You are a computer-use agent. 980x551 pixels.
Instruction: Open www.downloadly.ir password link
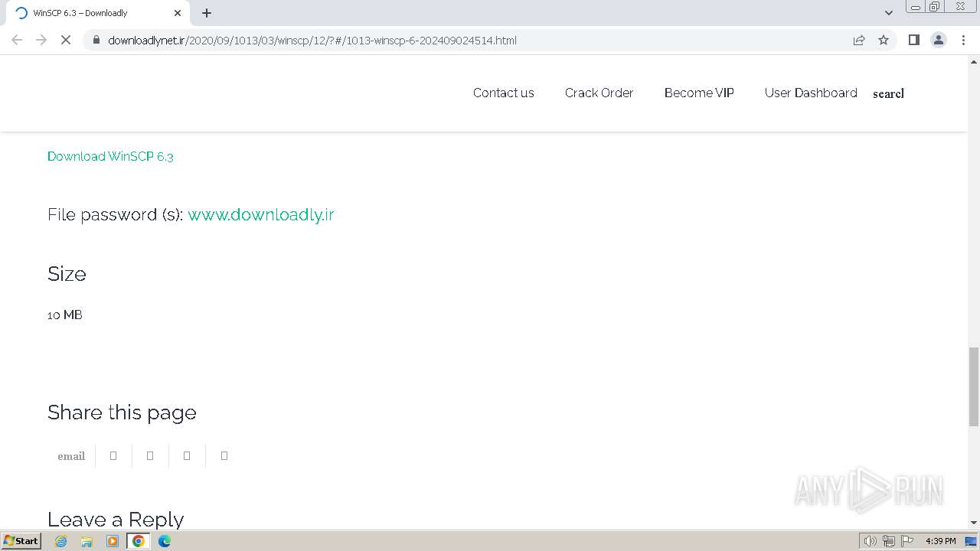coord(261,214)
